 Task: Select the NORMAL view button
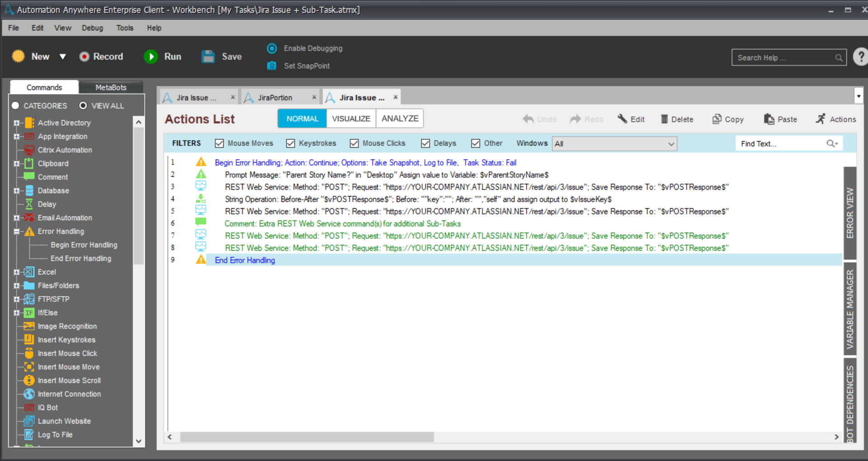pyautogui.click(x=302, y=118)
